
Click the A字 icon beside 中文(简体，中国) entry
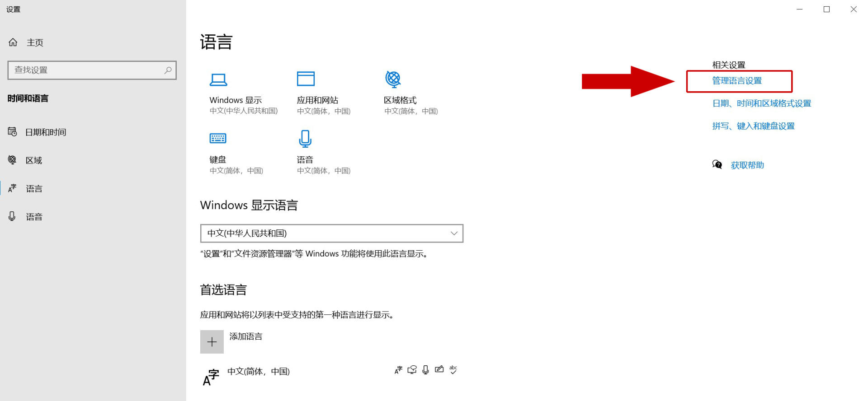coord(211,378)
